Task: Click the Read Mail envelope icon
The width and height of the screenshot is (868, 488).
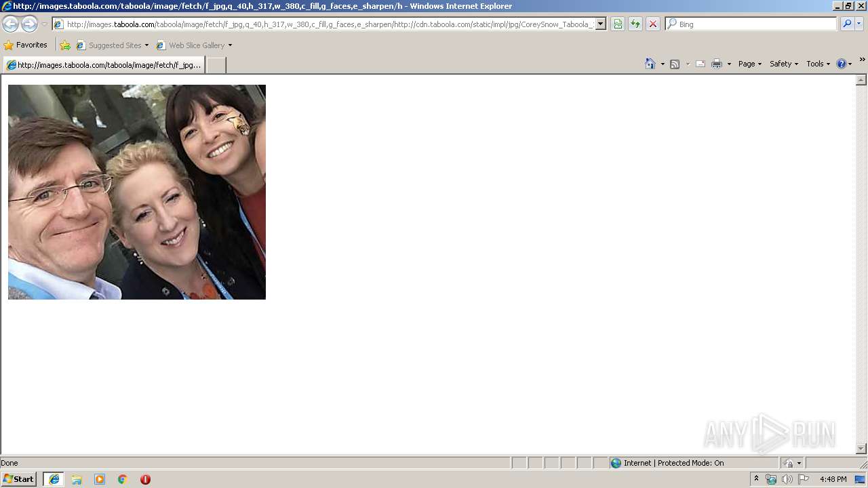Action: [701, 64]
